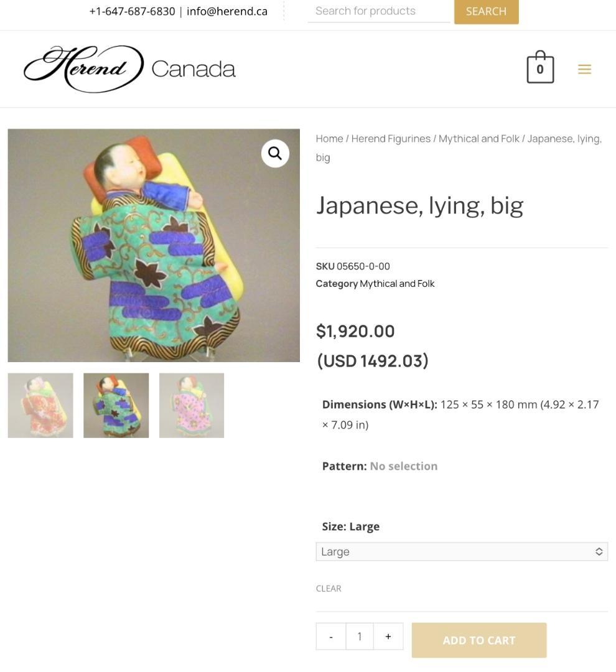Viewport: 616px width, 672px height.
Task: Open Mythical and Folk breadcrumb link
Action: pos(478,139)
